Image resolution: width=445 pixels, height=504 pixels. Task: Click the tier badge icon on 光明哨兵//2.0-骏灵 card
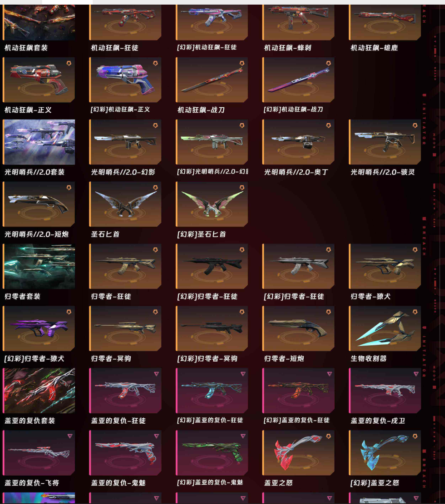415,126
